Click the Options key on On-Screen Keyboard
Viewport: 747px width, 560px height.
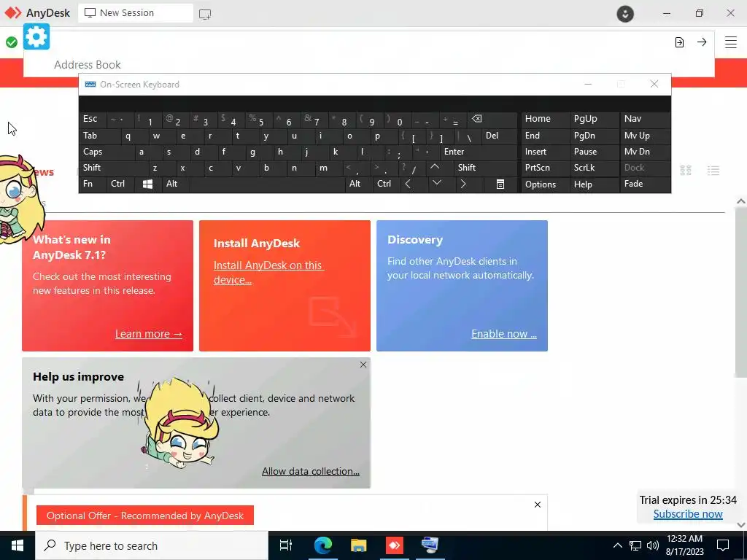[545, 184]
